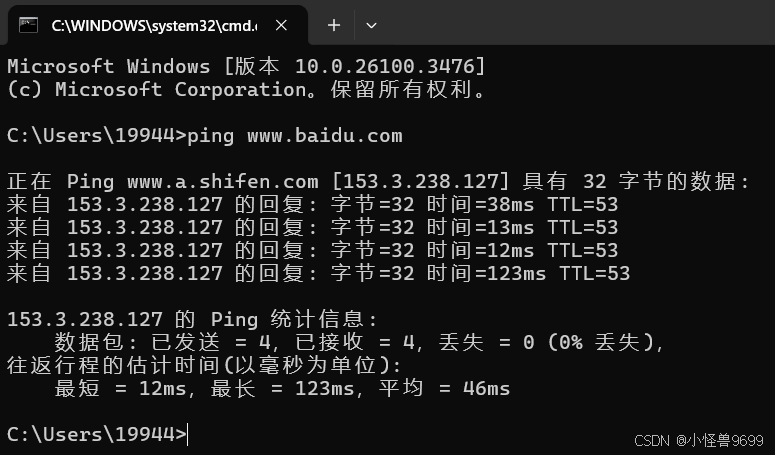The image size is (775, 455).
Task: Click the cmd terminal icon in tab
Action: point(28,25)
